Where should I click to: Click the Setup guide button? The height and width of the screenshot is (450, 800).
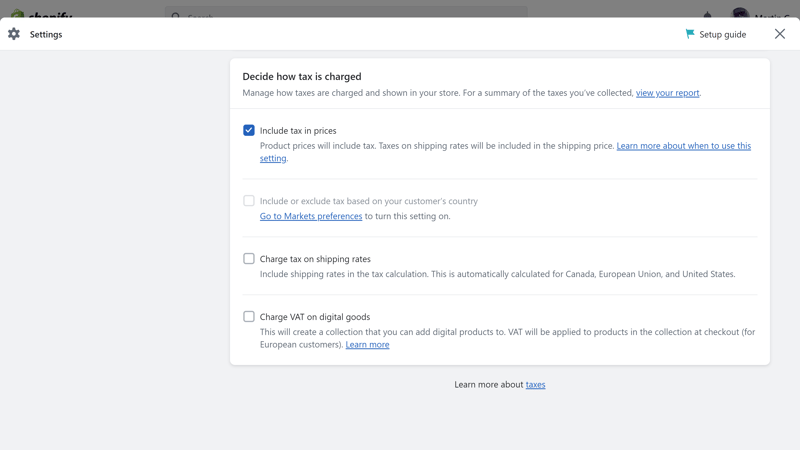(x=716, y=34)
